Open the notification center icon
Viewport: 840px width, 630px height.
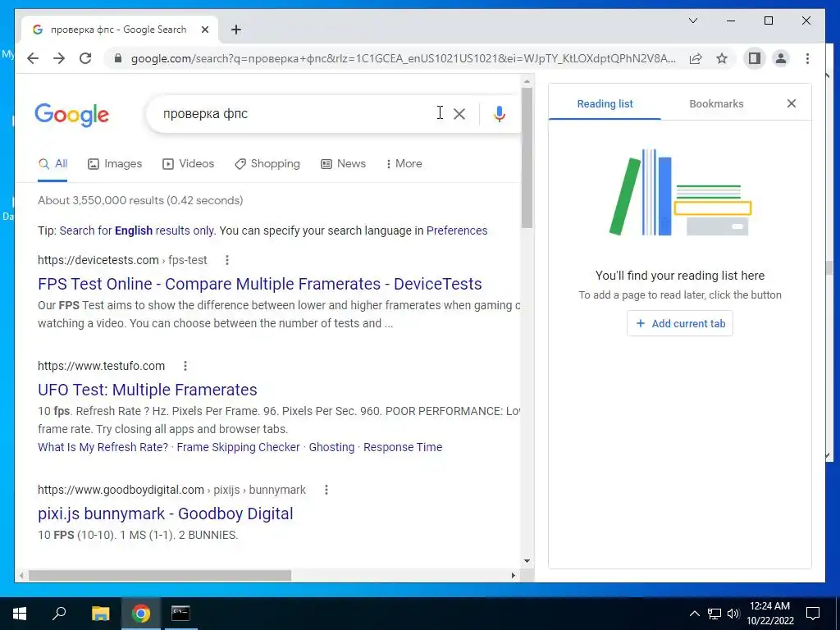coord(813,614)
